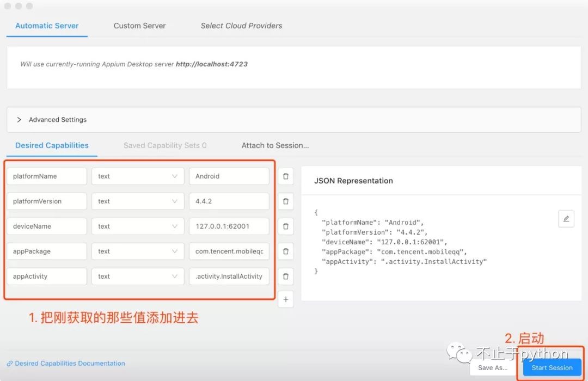Viewport: 588px width, 381px height.
Task: Open the Select Cloud Providers tab
Action: [x=241, y=26]
